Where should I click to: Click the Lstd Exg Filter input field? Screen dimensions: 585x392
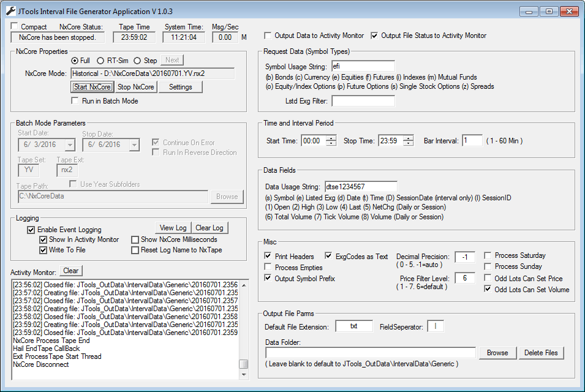click(363, 100)
